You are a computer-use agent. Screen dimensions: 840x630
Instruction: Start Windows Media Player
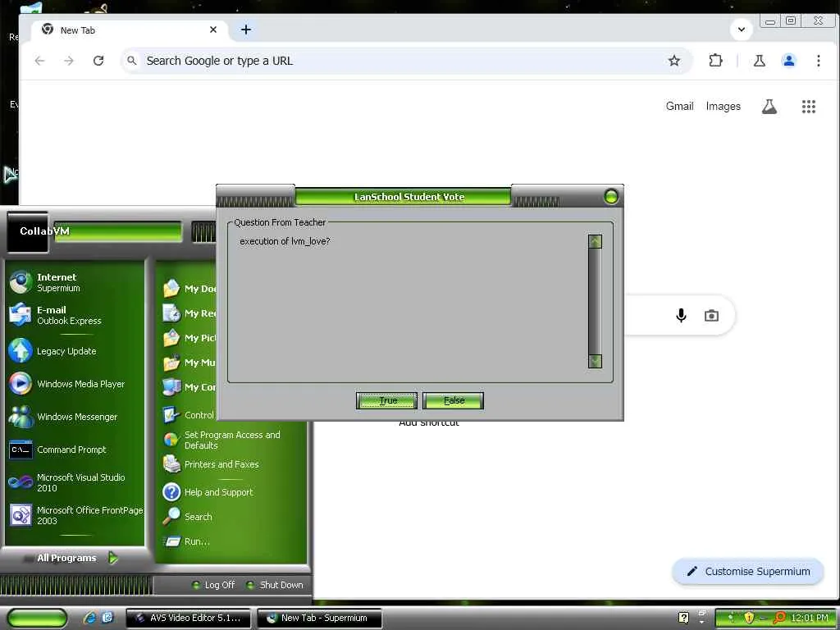pos(67,384)
